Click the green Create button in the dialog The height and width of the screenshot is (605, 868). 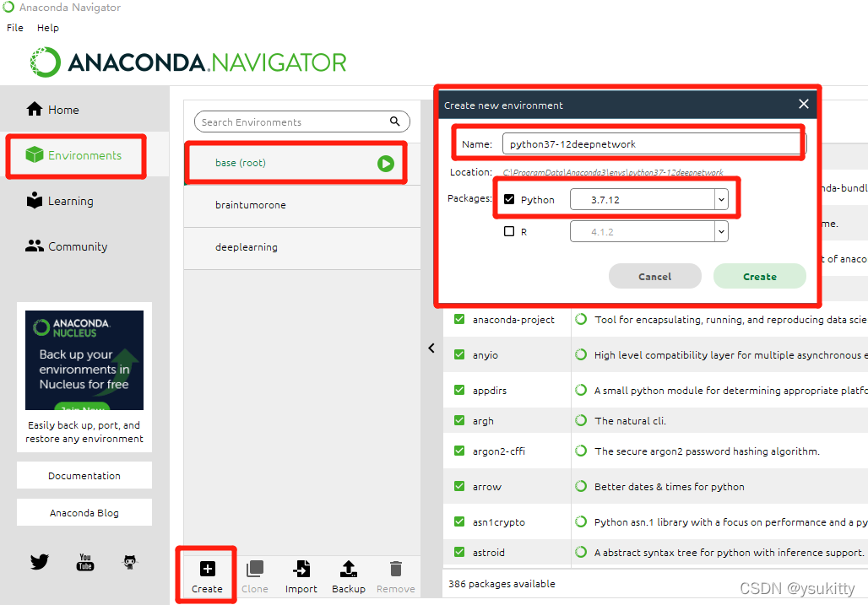[760, 276]
